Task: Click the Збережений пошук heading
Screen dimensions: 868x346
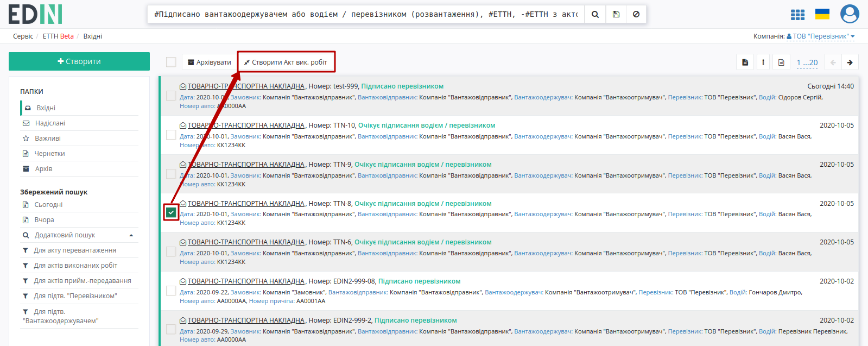Action: (54, 192)
